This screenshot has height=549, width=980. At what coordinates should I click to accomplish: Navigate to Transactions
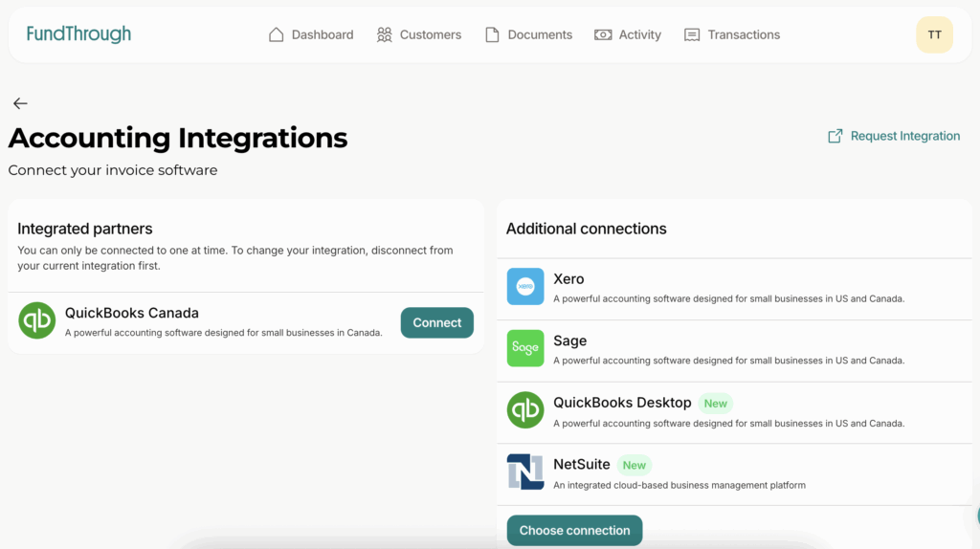coord(732,35)
